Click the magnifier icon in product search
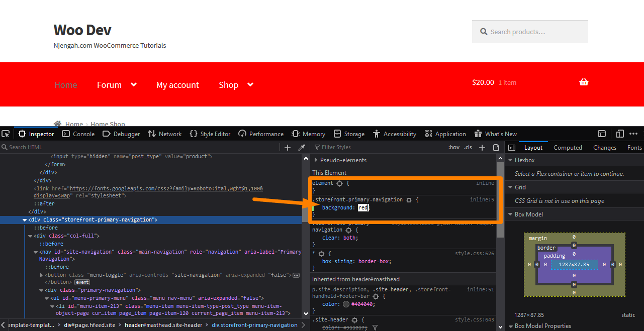 [x=484, y=32]
